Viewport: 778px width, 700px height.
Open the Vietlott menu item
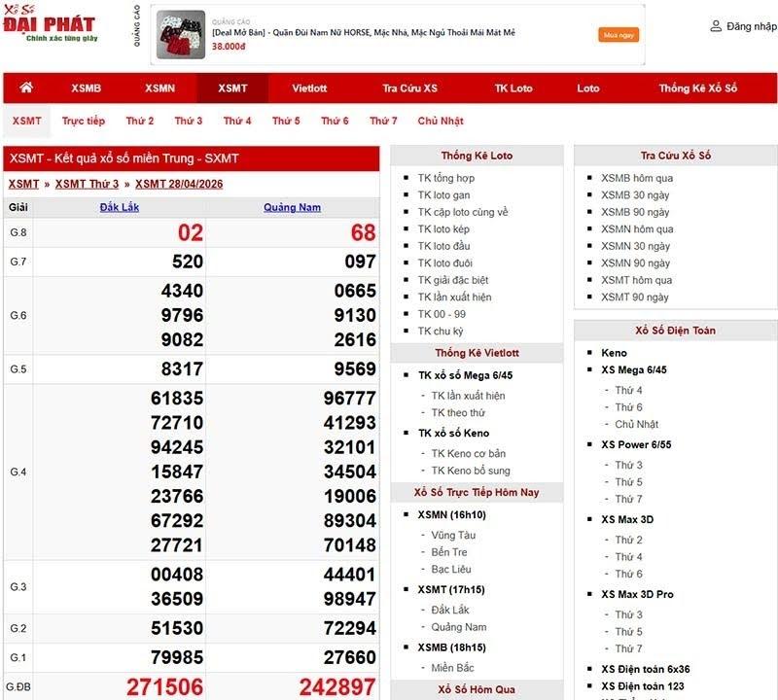(x=309, y=88)
